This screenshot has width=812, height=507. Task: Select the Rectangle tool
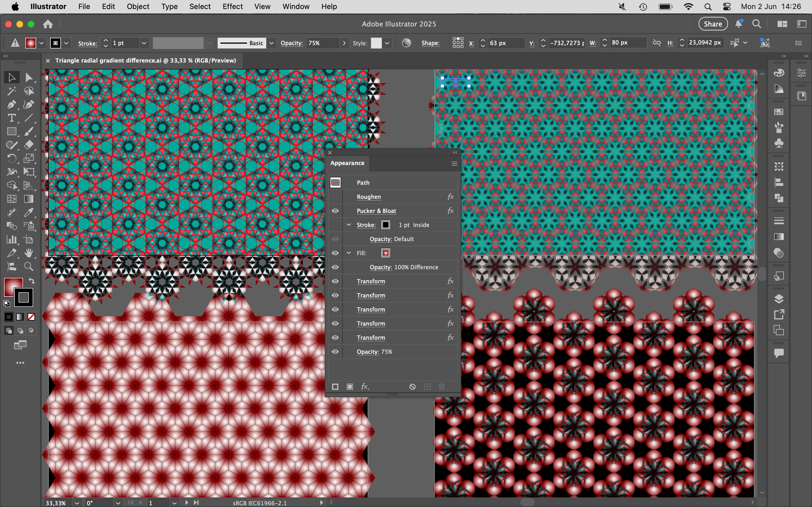(11, 132)
